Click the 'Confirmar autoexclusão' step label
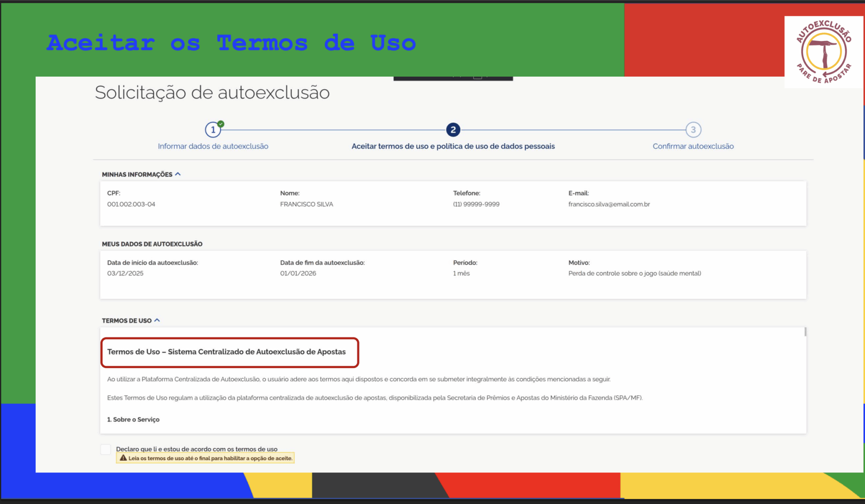The width and height of the screenshot is (865, 504). coord(693,146)
